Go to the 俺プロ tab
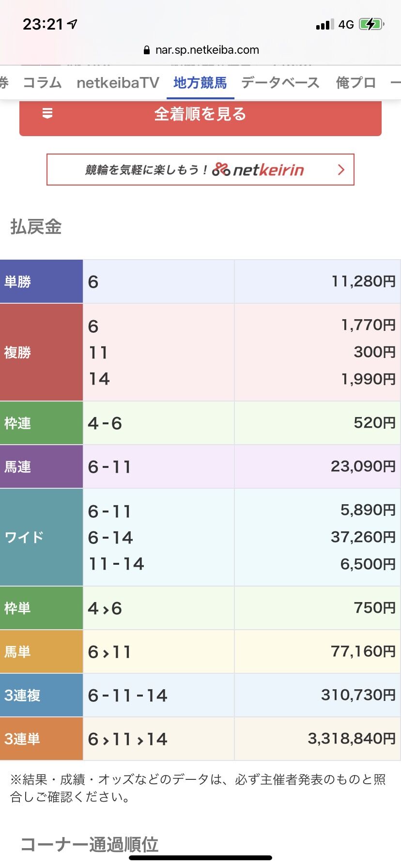The height and width of the screenshot is (868, 401). coord(356,83)
